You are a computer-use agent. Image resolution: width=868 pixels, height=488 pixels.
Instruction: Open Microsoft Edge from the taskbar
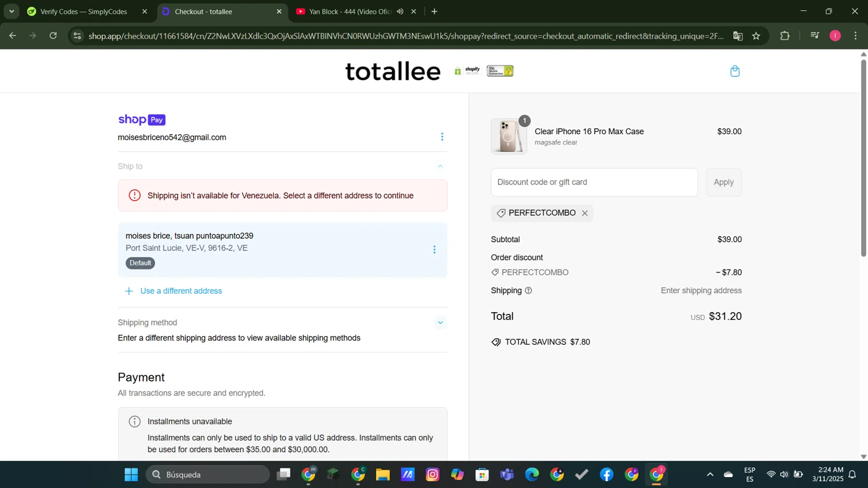click(x=532, y=475)
